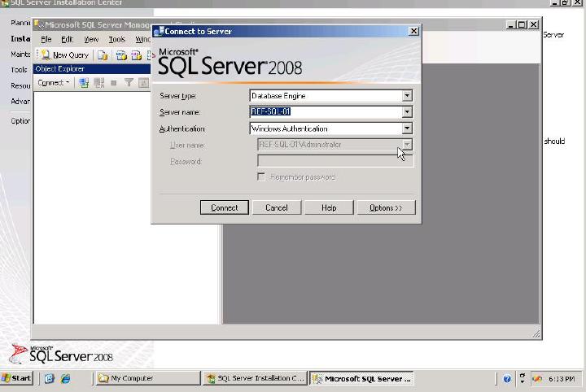Switch to My Computer taskbar button
Image resolution: width=586 pixels, height=392 pixels.
coord(148,378)
